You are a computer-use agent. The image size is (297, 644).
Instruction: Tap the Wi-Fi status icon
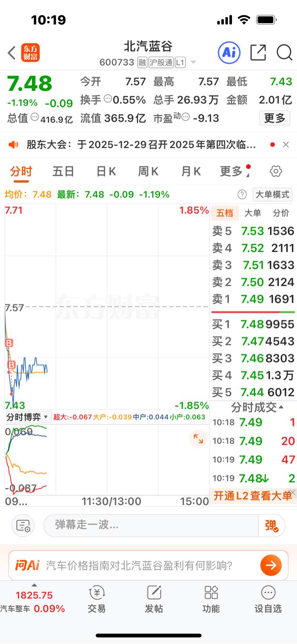[x=244, y=20]
